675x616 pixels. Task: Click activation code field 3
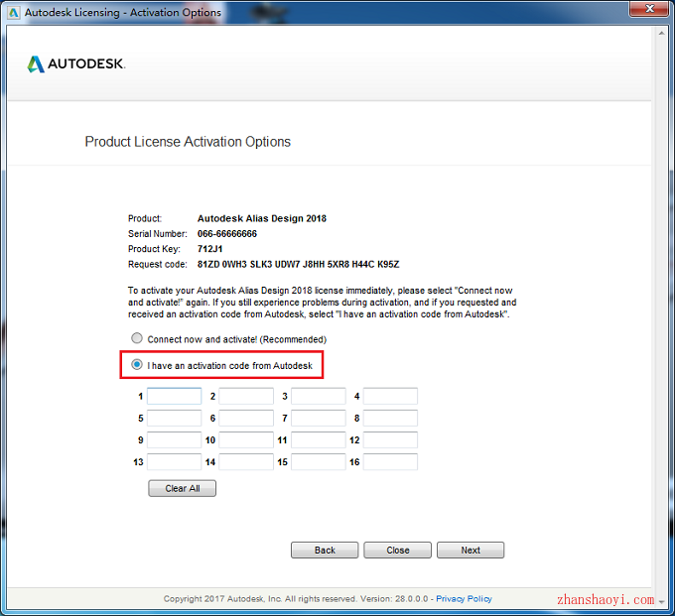pyautogui.click(x=319, y=396)
